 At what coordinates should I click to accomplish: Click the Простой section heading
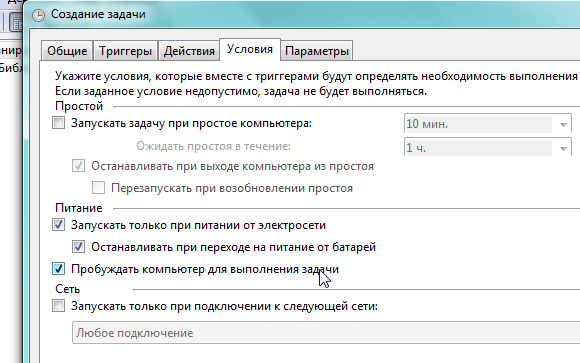point(79,106)
